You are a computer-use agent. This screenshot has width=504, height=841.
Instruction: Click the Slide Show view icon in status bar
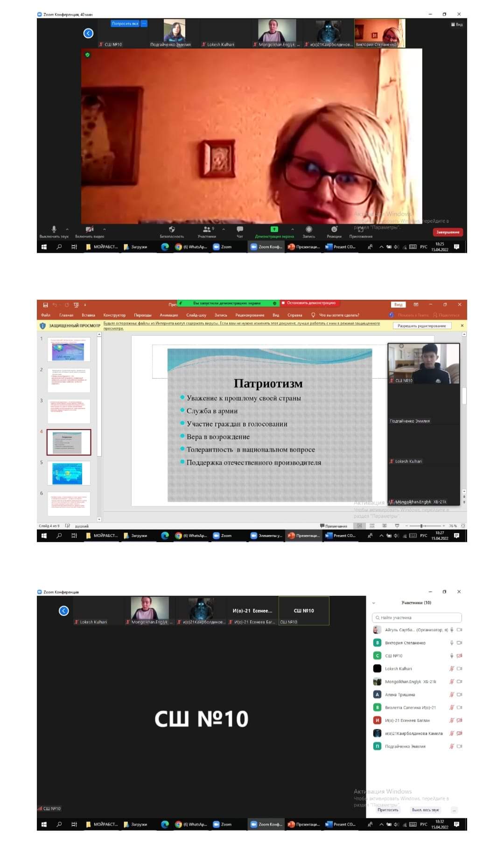pyautogui.click(x=397, y=526)
